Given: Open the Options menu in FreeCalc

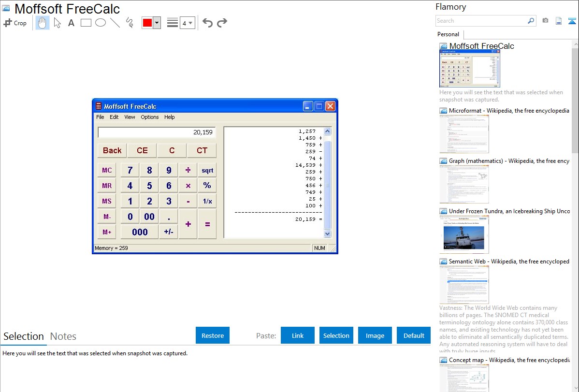Looking at the screenshot, I should click(149, 117).
